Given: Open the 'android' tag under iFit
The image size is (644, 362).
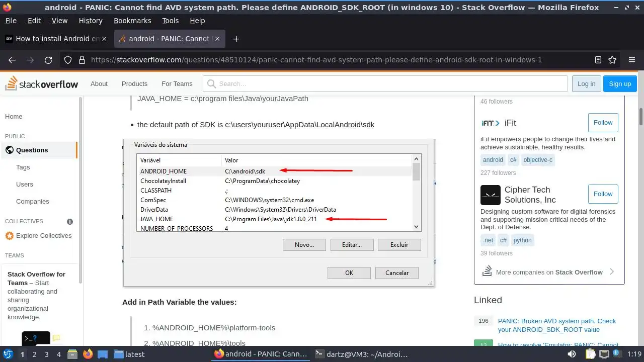Looking at the screenshot, I should pyautogui.click(x=493, y=160).
